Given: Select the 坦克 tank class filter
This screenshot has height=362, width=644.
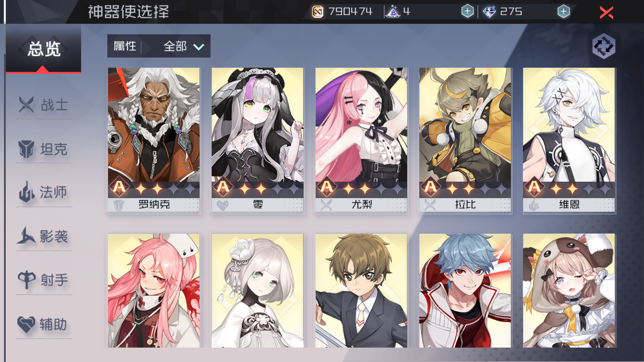Looking at the screenshot, I should click(x=44, y=149).
